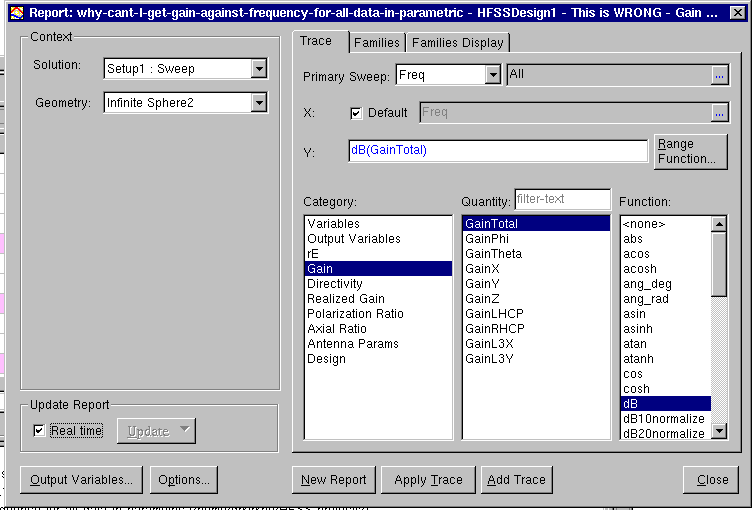This screenshot has width=752, height=510.
Task: Open the X axis ellipsis button
Action: (x=719, y=113)
